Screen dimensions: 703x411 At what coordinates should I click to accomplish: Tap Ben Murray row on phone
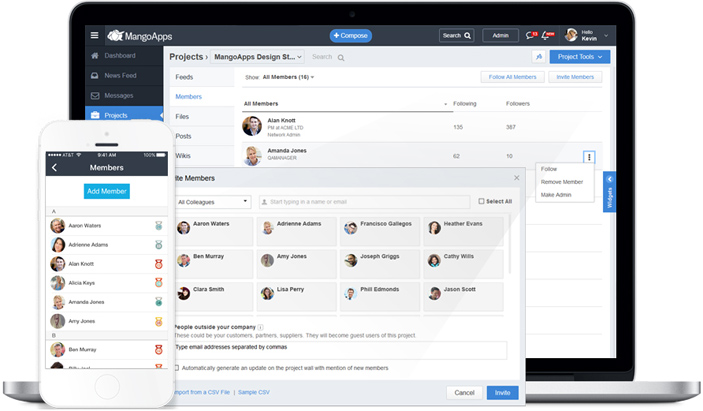point(107,350)
